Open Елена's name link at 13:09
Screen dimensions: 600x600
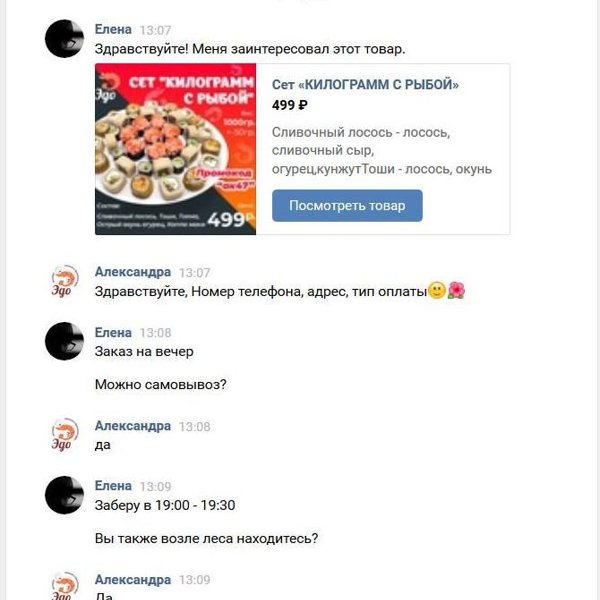(113, 486)
